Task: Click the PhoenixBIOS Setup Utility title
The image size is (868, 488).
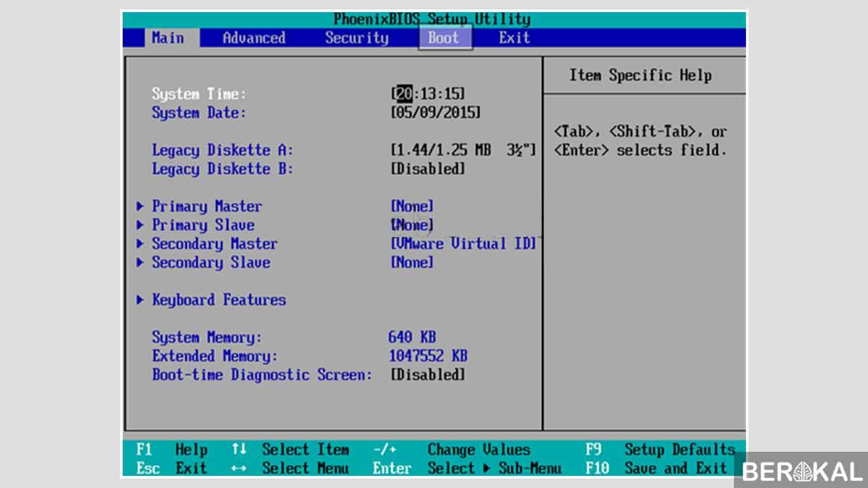Action: pyautogui.click(x=432, y=19)
